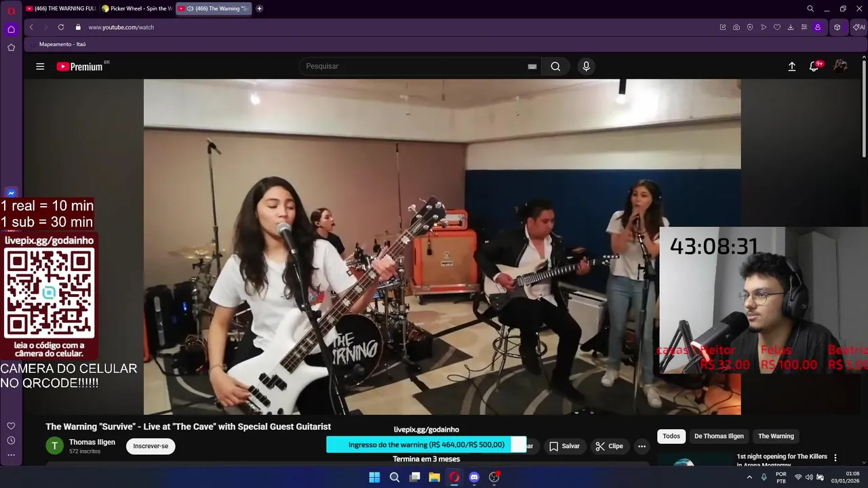Select The Warning filter chip
868x488 pixels.
pyautogui.click(x=776, y=436)
